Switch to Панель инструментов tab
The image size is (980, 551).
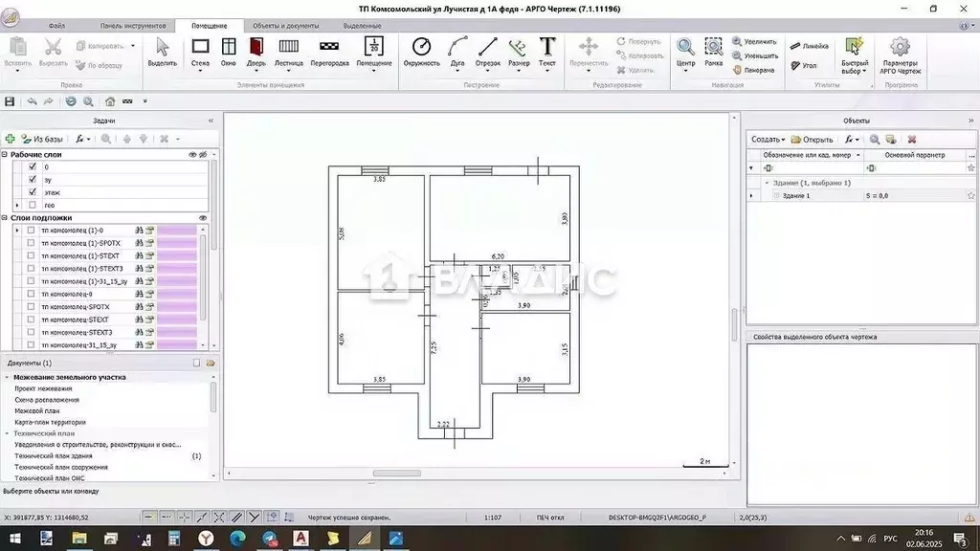point(133,26)
